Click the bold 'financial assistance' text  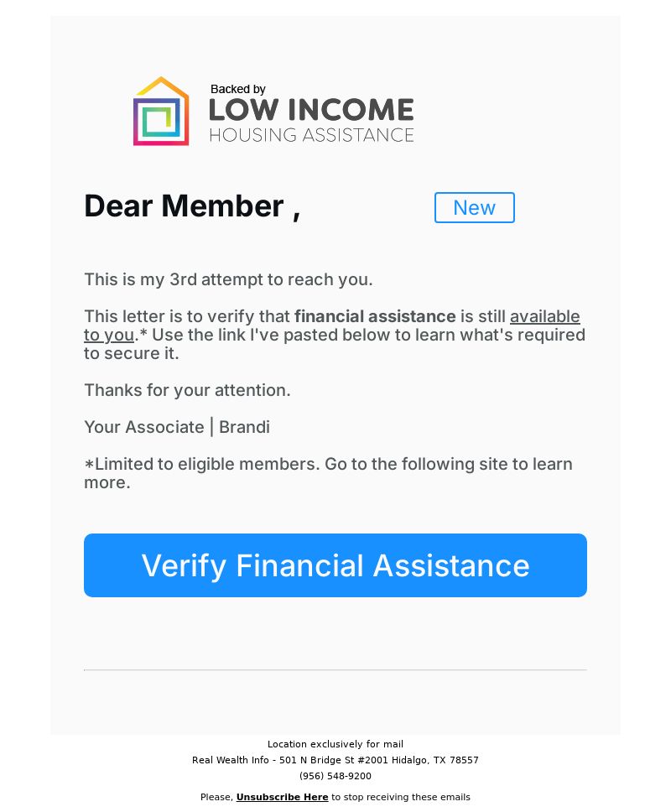point(375,316)
